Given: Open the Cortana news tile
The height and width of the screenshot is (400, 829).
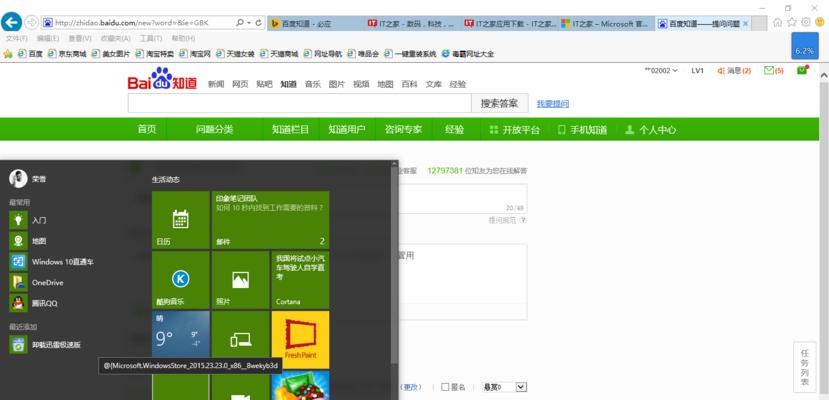Looking at the screenshot, I should pyautogui.click(x=300, y=280).
